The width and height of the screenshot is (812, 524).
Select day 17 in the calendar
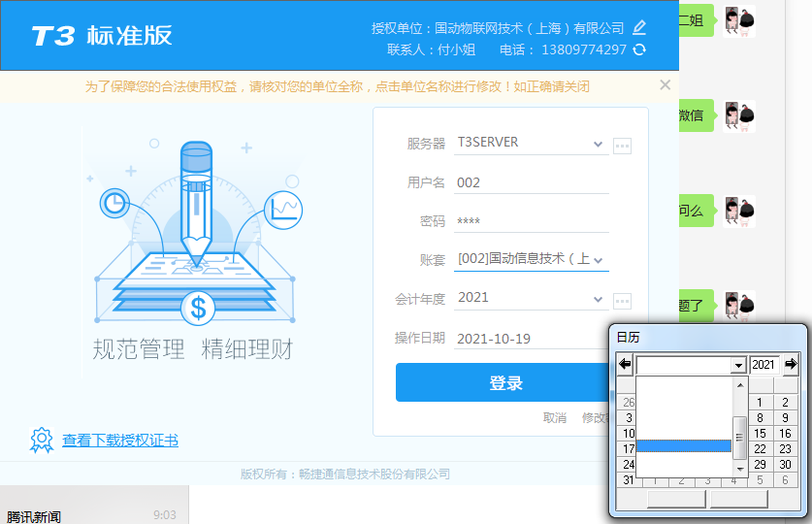(x=629, y=449)
